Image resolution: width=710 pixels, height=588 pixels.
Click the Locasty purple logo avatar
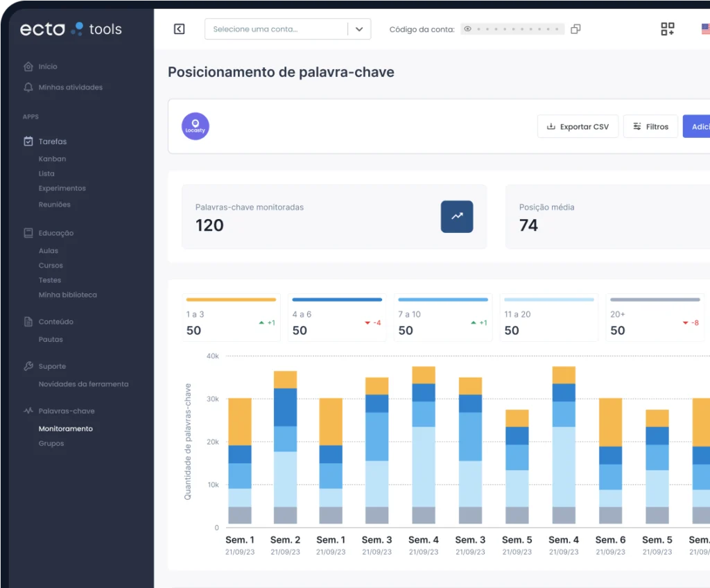(195, 126)
